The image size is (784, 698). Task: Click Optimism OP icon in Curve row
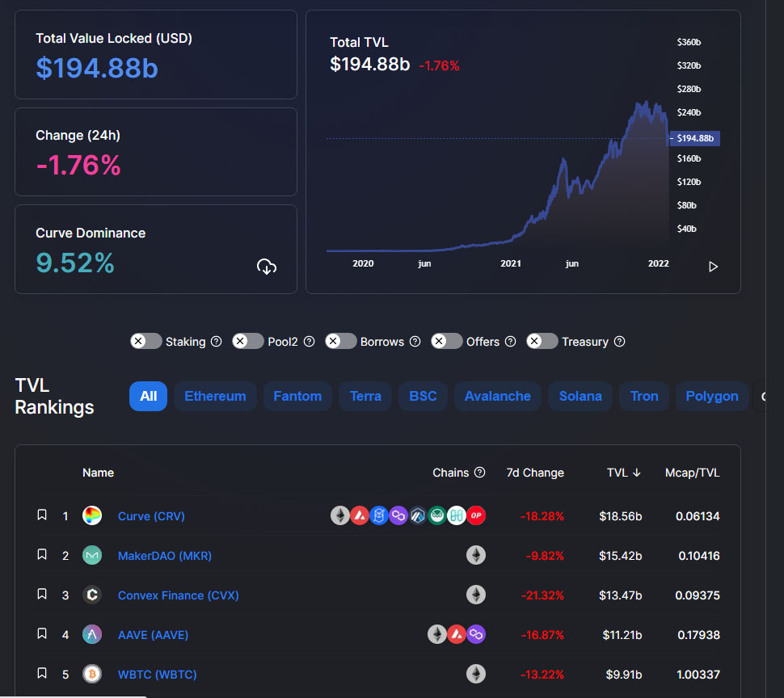(x=476, y=515)
